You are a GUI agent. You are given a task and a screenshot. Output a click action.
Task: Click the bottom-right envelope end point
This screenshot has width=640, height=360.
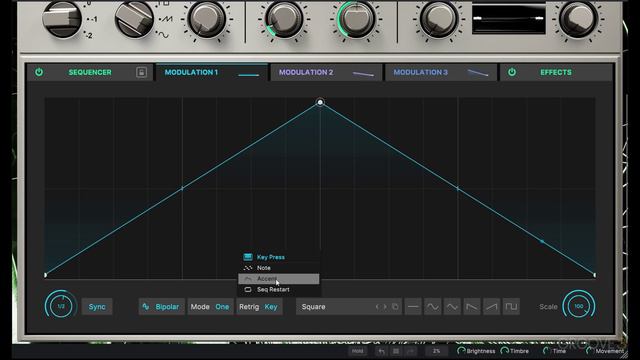point(595,275)
